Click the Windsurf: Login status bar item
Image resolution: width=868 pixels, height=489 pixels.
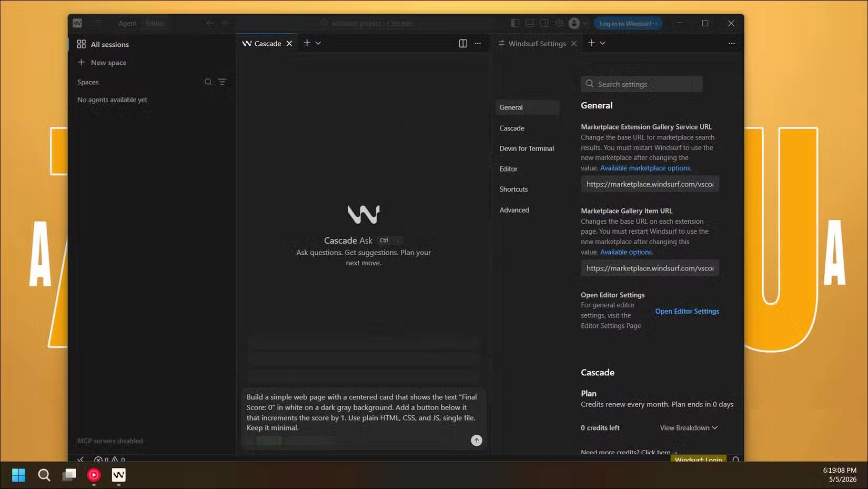pos(698,460)
